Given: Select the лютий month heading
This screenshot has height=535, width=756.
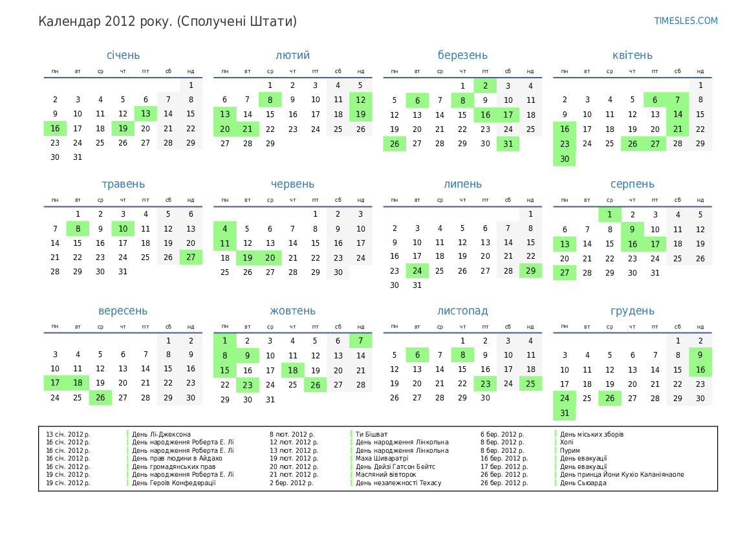Looking at the screenshot, I should (x=292, y=56).
